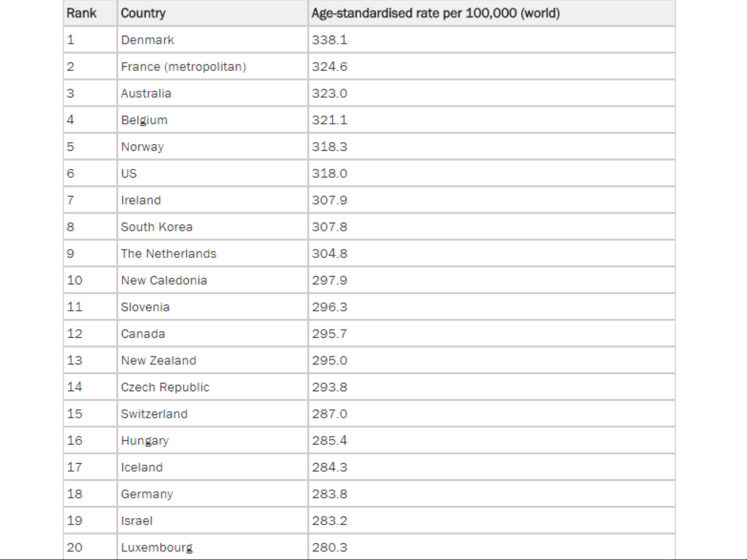The height and width of the screenshot is (560, 747).
Task: Click on the Belgium country cell
Action: 144,120
